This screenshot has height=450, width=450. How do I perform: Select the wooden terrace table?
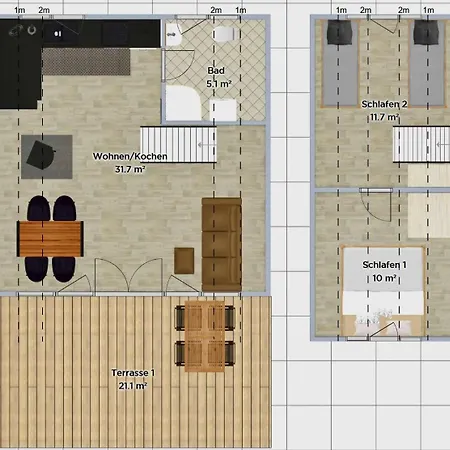[205, 336]
